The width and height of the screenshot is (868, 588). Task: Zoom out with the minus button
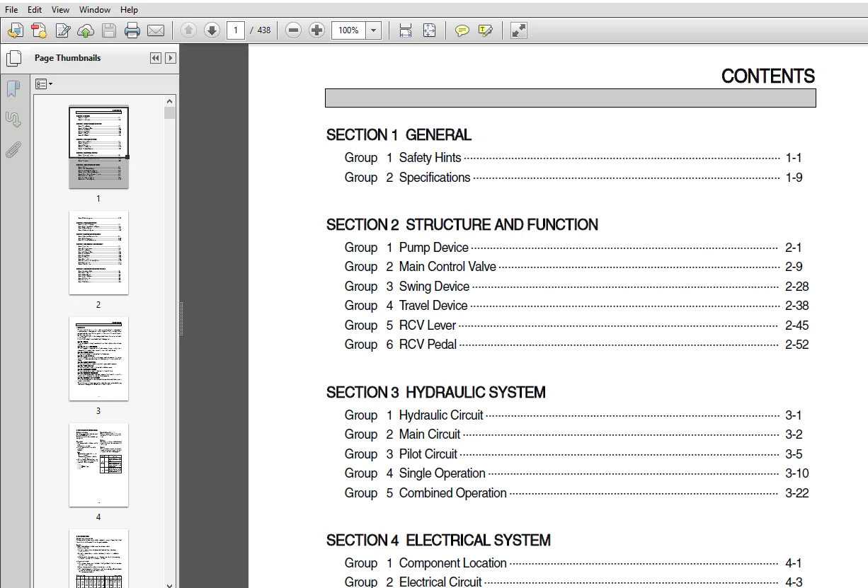(294, 30)
